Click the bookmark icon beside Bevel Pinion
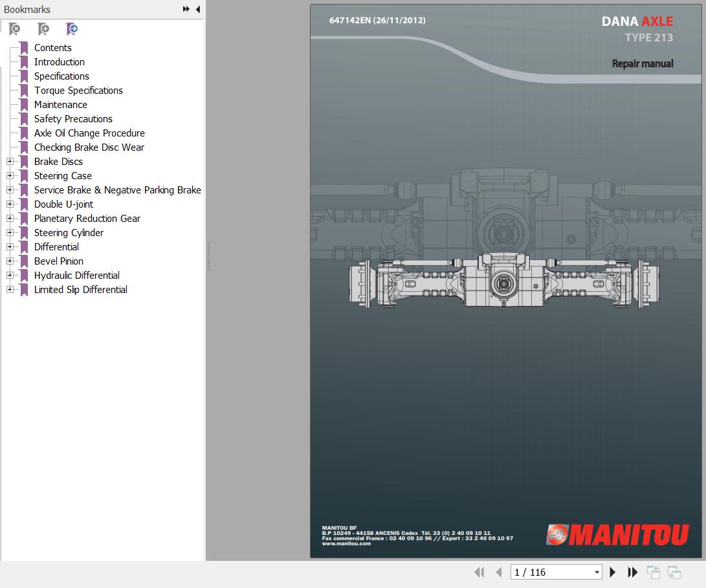The width and height of the screenshot is (706, 588). click(x=24, y=261)
